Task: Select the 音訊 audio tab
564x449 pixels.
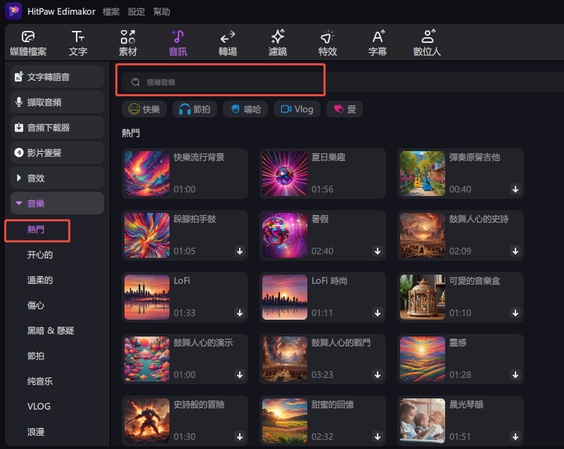Action: coord(178,44)
